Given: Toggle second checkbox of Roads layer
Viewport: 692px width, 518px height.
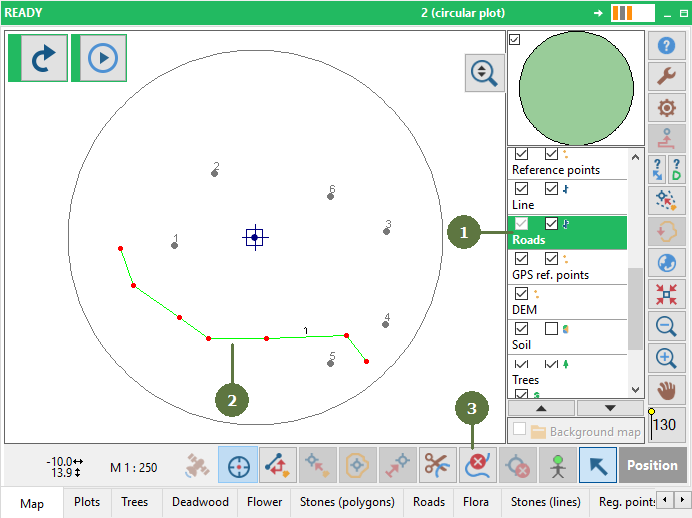Looking at the screenshot, I should click(x=551, y=224).
